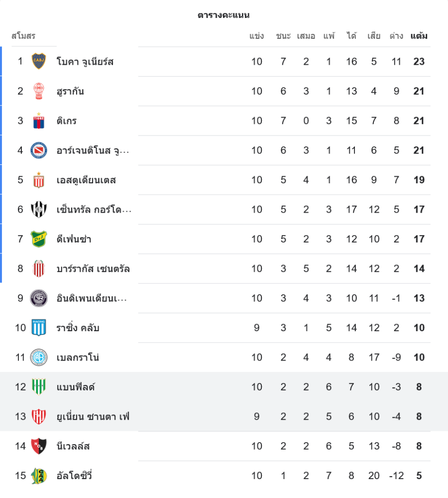Open the โบคา จูเนียร์ส team link
The image size is (448, 498).
85,62
